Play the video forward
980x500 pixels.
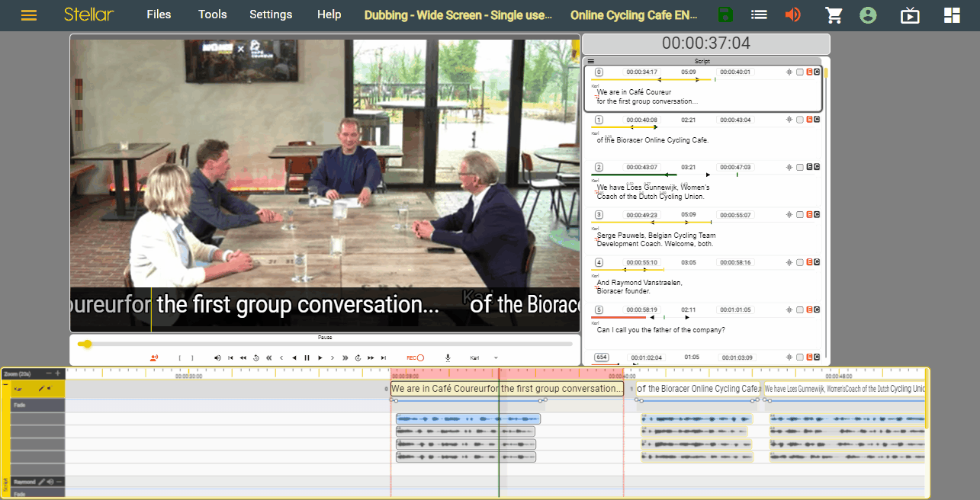[x=320, y=357]
